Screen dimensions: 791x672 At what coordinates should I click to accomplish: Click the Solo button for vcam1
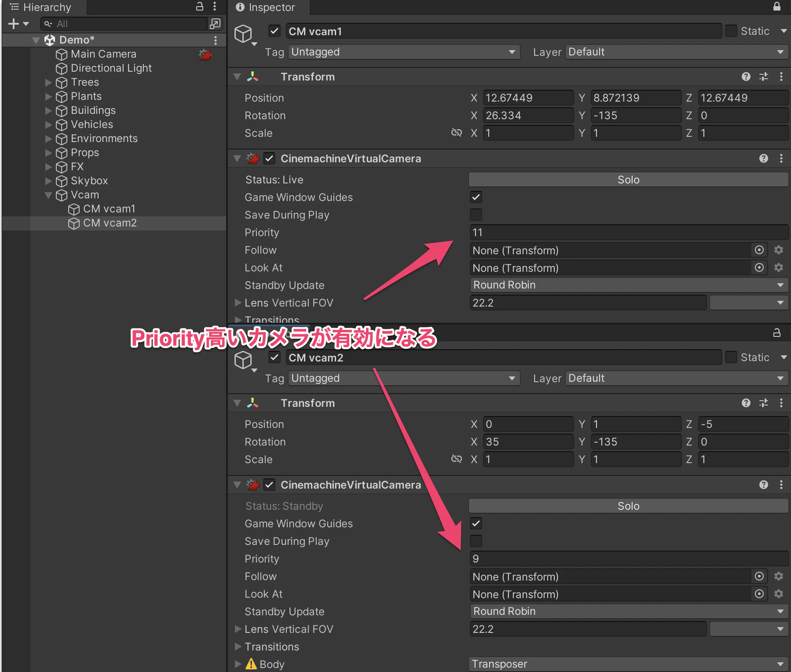[629, 179]
